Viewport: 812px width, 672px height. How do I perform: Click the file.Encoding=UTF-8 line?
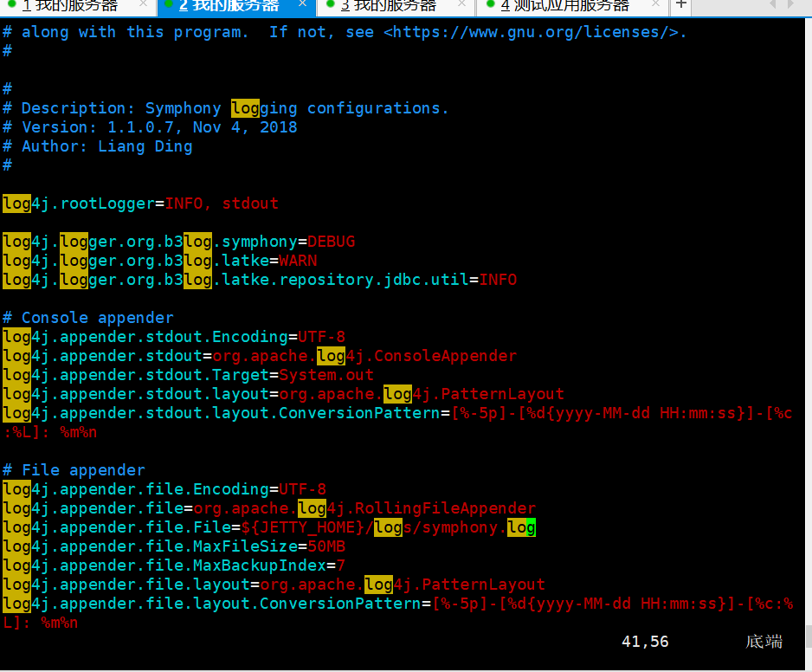coord(164,489)
